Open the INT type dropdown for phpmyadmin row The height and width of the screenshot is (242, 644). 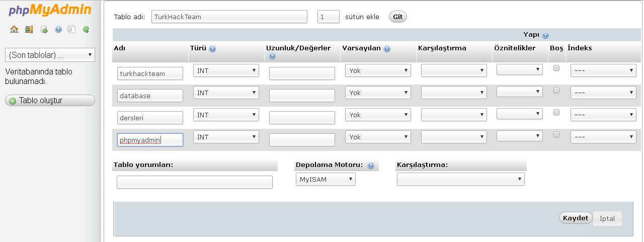click(226, 137)
